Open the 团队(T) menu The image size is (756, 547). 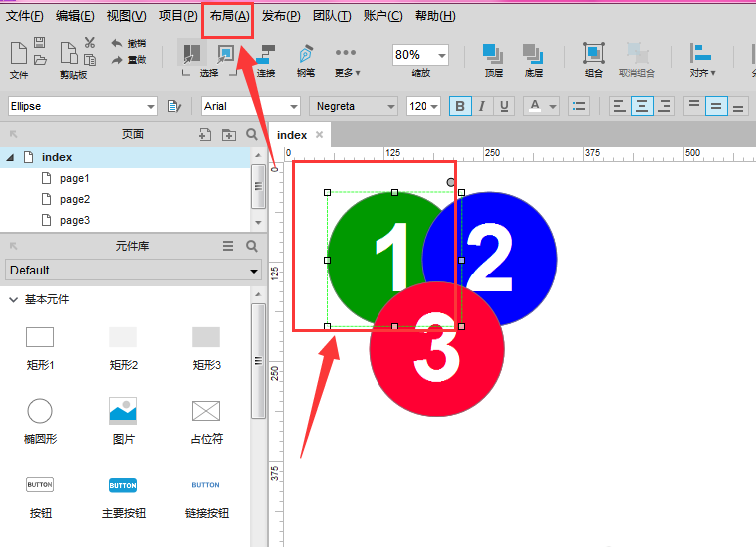click(x=332, y=16)
